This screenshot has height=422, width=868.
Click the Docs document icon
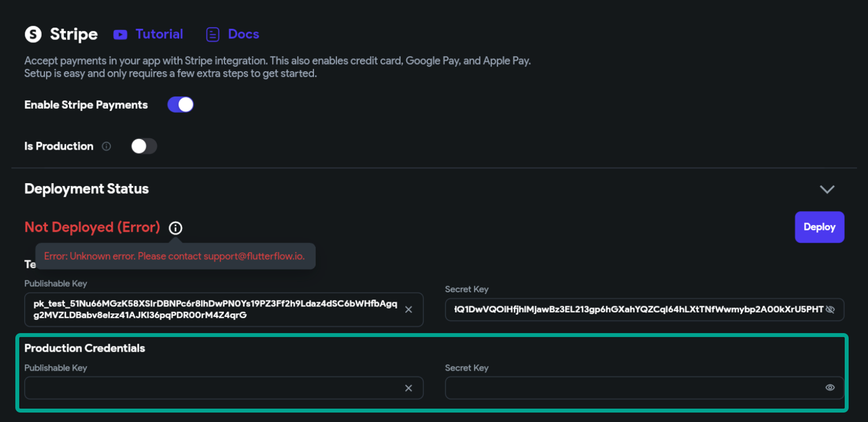[213, 34]
